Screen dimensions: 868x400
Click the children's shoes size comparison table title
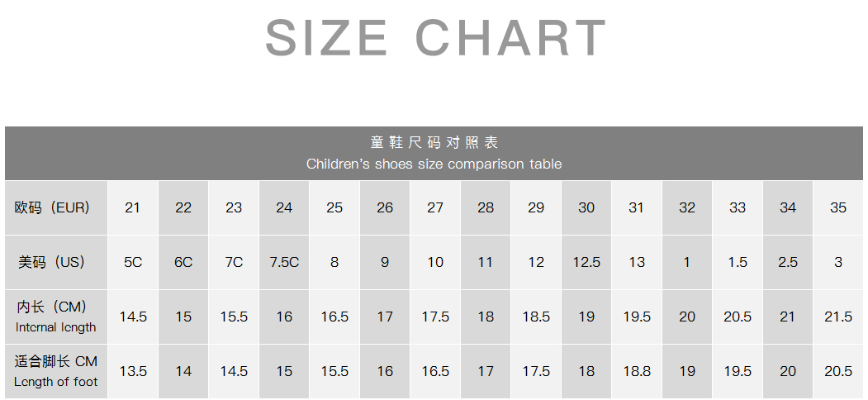[434, 154]
